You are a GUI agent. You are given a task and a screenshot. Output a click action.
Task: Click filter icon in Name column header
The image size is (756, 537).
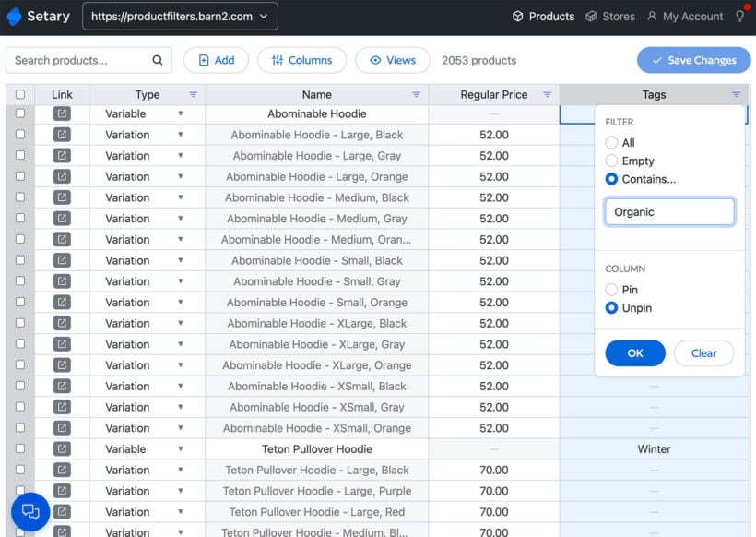coord(416,95)
